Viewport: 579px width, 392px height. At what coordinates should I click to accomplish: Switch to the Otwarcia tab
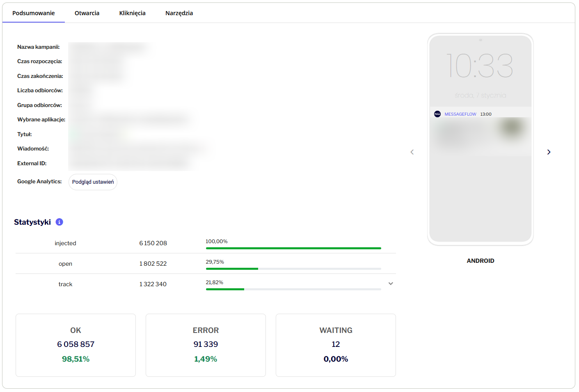point(87,13)
